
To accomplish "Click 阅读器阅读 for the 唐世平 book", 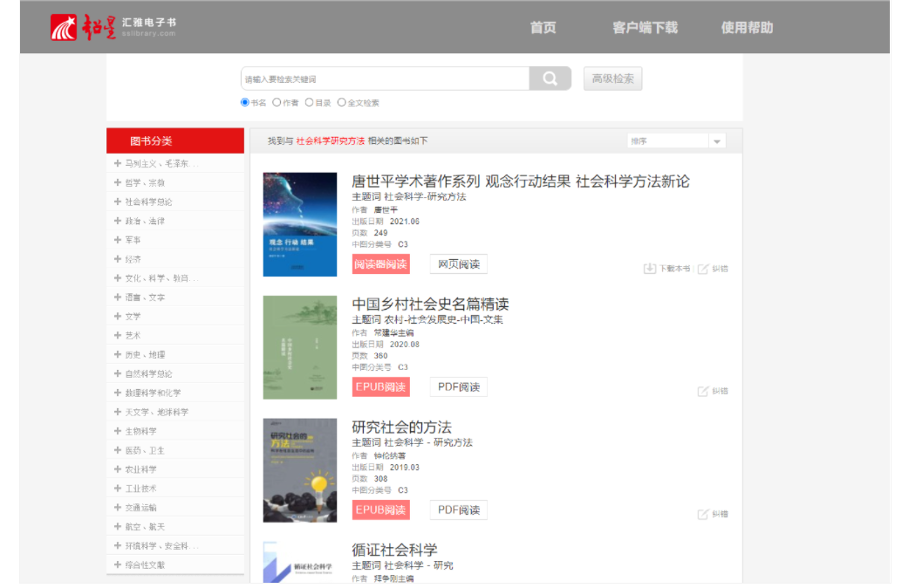I will (x=381, y=264).
